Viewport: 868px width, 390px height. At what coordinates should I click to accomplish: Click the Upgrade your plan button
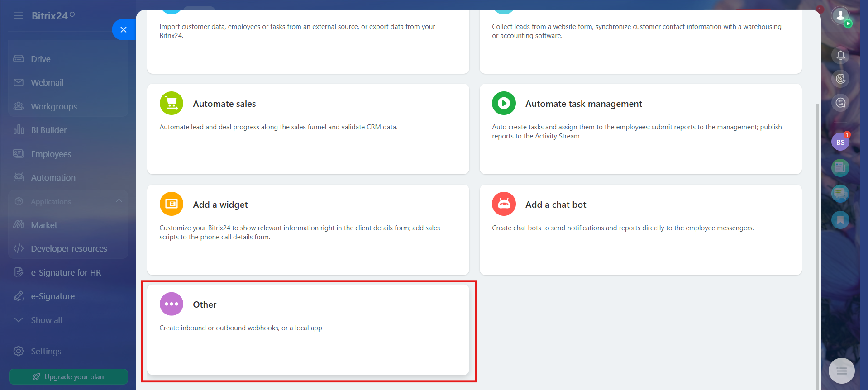(x=68, y=376)
